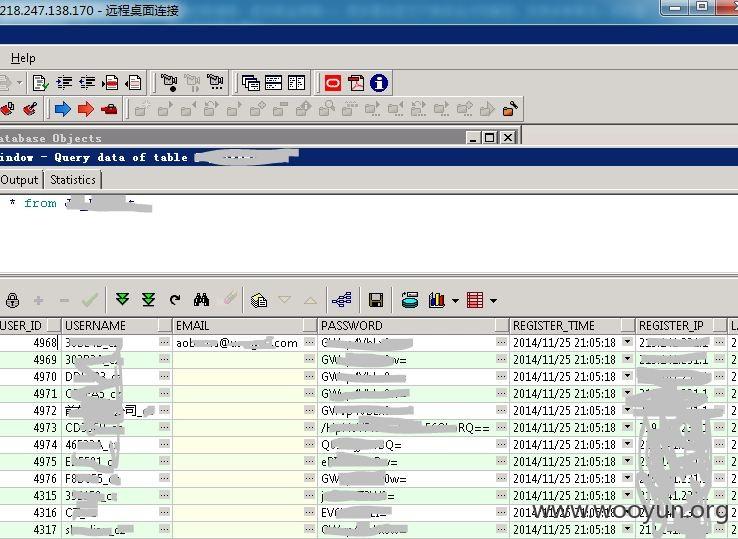Fetch next page with single green arrows

pos(122,299)
